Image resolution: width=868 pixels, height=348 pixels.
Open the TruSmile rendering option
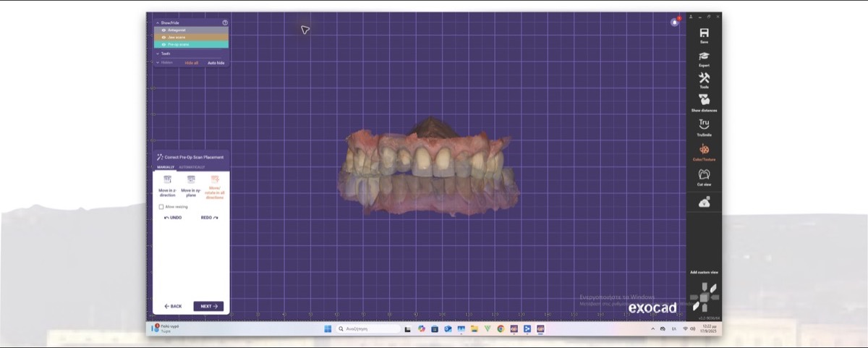(704, 124)
